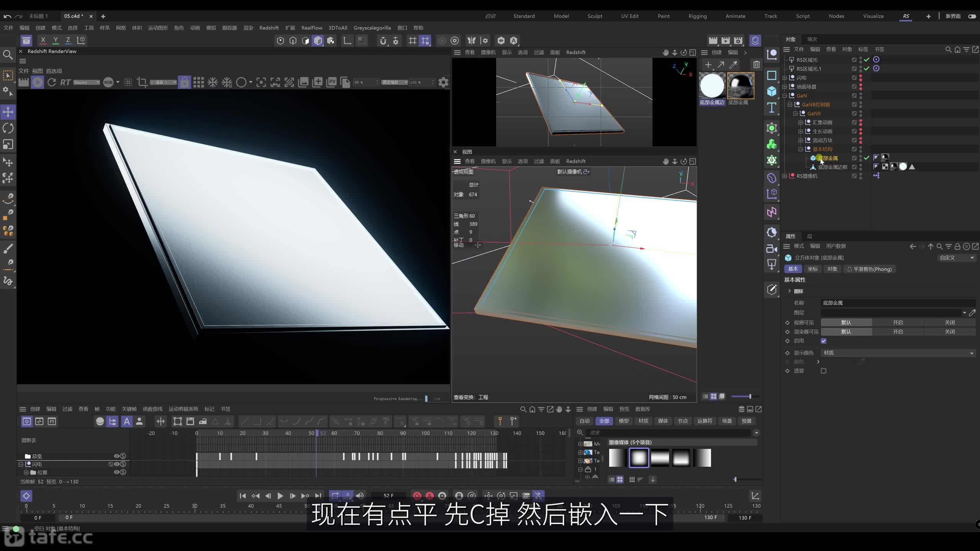Select the 底部金属边 material thumbnail
The image size is (980, 551).
click(712, 86)
